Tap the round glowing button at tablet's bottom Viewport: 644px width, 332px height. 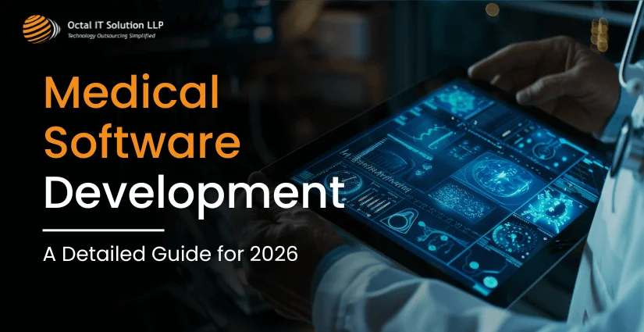coord(488,280)
